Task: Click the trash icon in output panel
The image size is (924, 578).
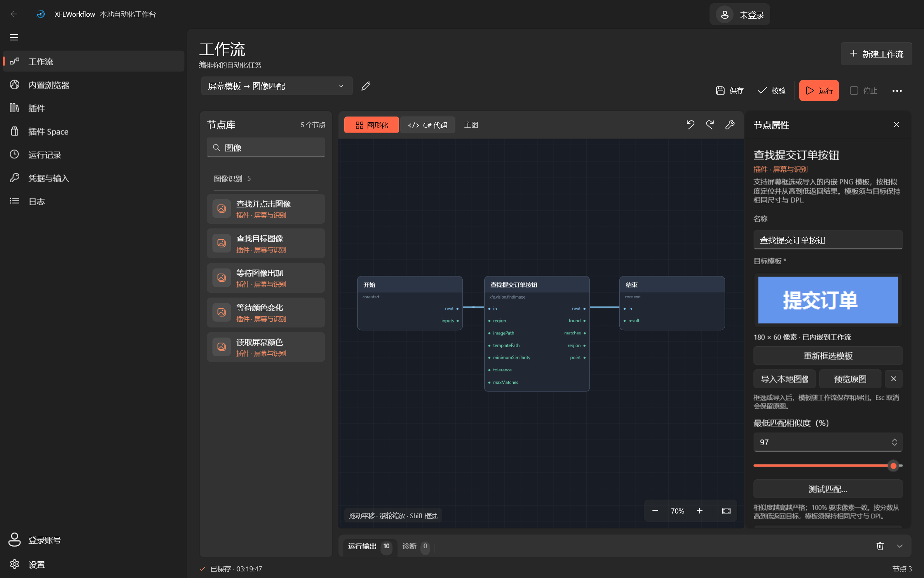Action: (x=880, y=546)
